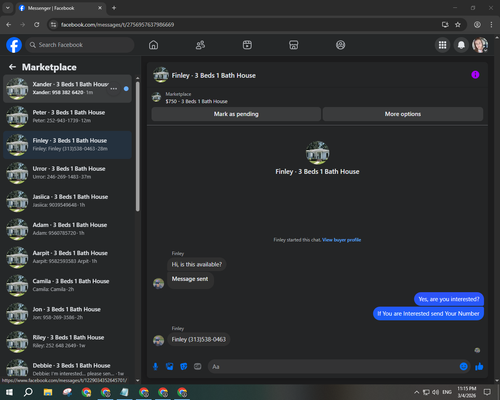Click the 'Hi, is this available?' message
500x400 pixels.
197,264
